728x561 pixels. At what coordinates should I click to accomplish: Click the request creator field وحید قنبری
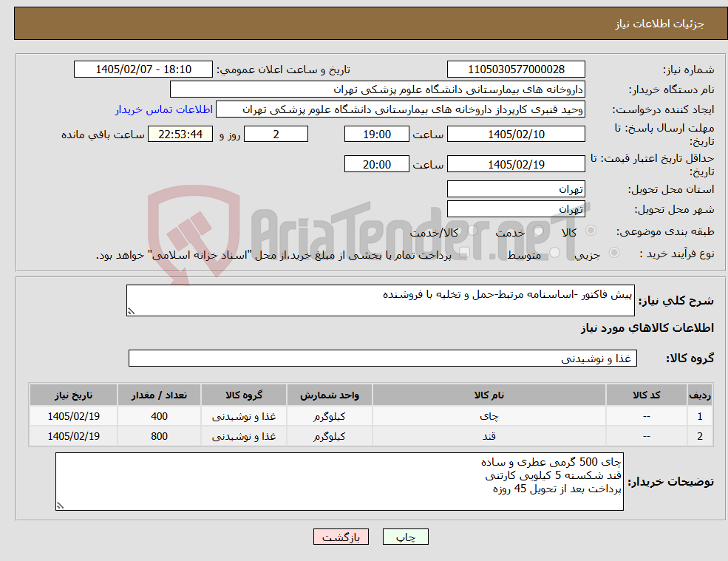[x=400, y=109]
